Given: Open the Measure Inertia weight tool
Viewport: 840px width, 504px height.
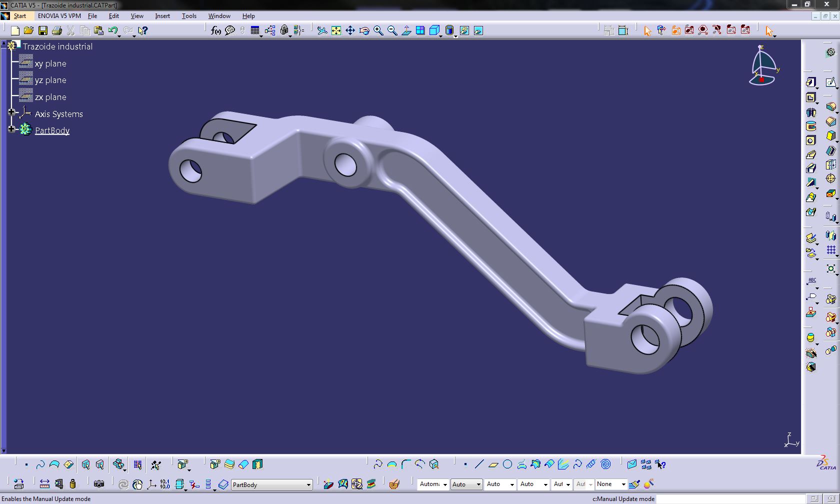Looking at the screenshot, I should click(x=72, y=484).
